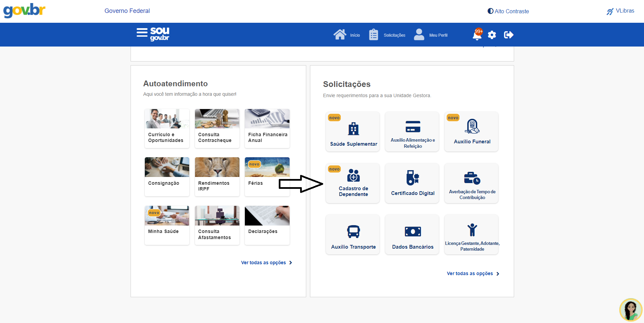644x323 pixels.
Task: Toggle Alto Contraste mode
Action: point(508,11)
